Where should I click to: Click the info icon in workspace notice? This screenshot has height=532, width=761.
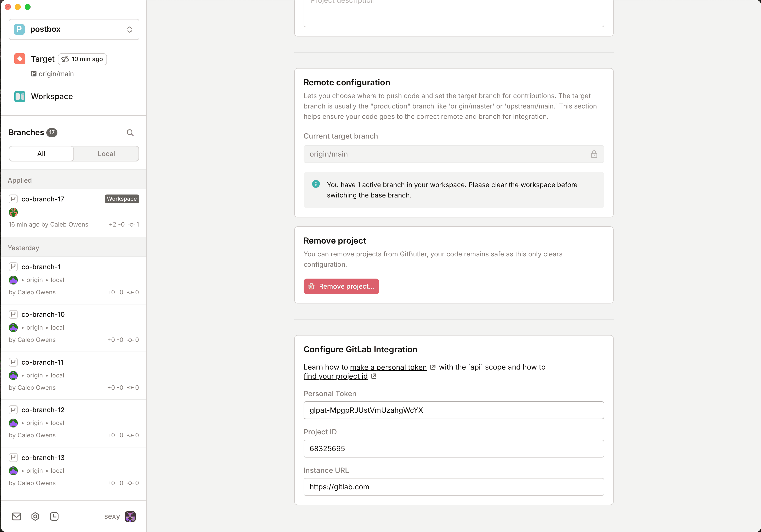[316, 184]
